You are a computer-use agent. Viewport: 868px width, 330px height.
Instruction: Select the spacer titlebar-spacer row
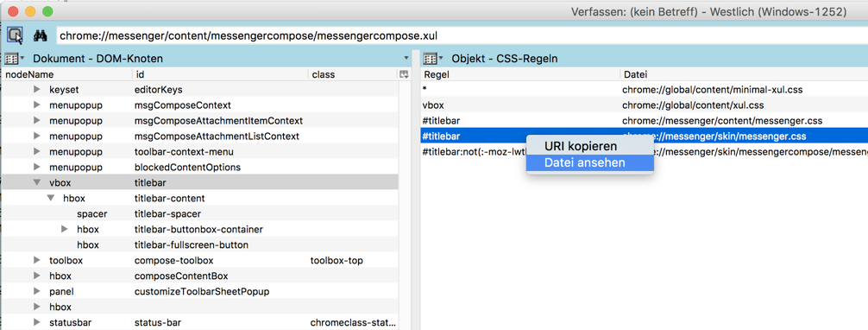click(199, 213)
